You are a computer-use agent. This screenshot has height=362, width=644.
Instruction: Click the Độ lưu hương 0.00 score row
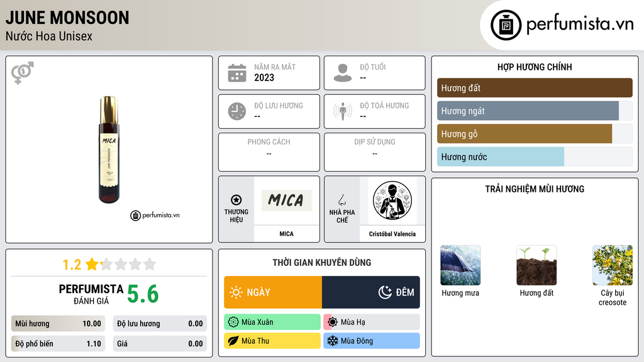pos(160,324)
